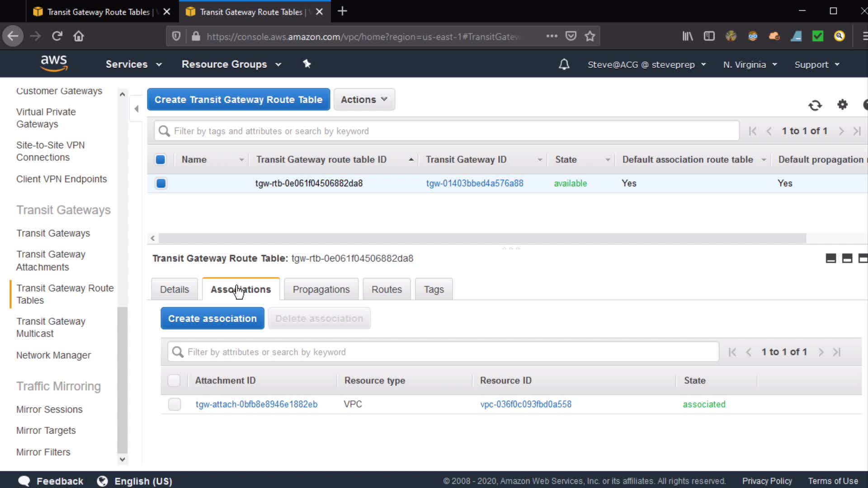Viewport: 868px width, 488px height.
Task: Click the browser reload button
Action: coord(57,36)
